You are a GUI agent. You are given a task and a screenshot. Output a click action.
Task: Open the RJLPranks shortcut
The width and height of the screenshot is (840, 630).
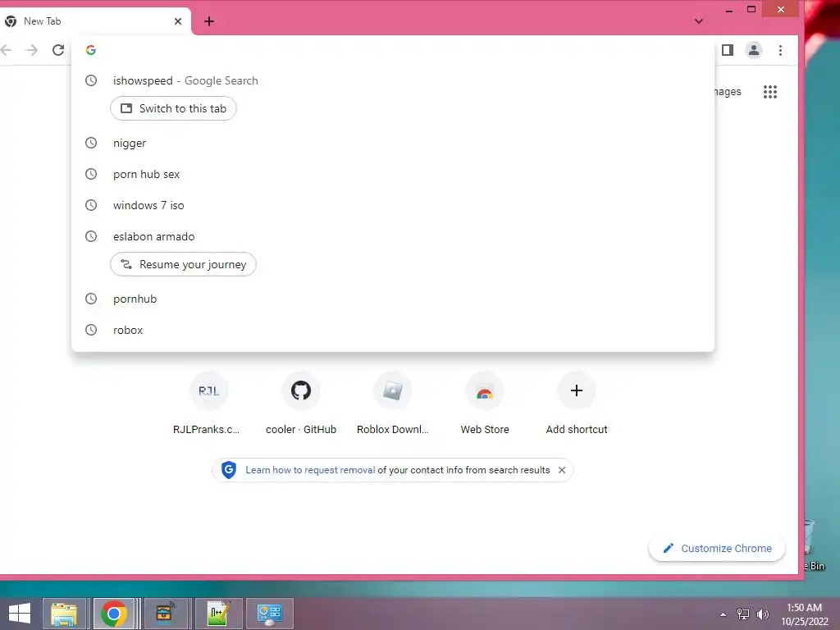(x=208, y=404)
